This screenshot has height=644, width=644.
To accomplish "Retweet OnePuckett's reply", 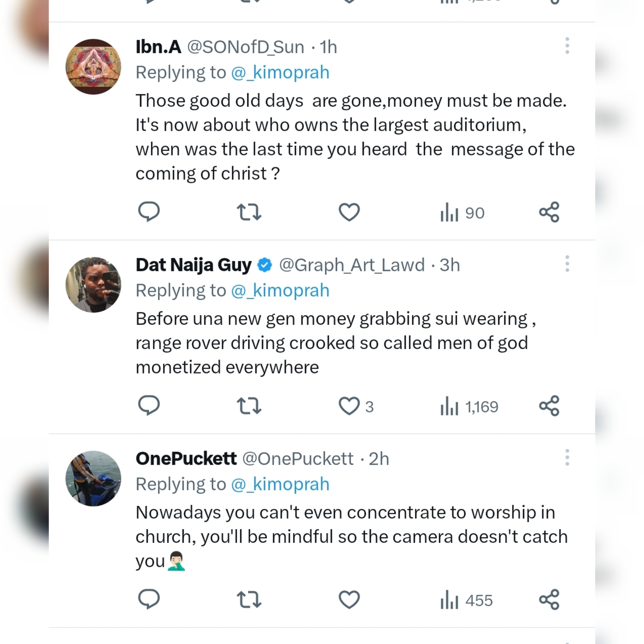I will [x=249, y=600].
